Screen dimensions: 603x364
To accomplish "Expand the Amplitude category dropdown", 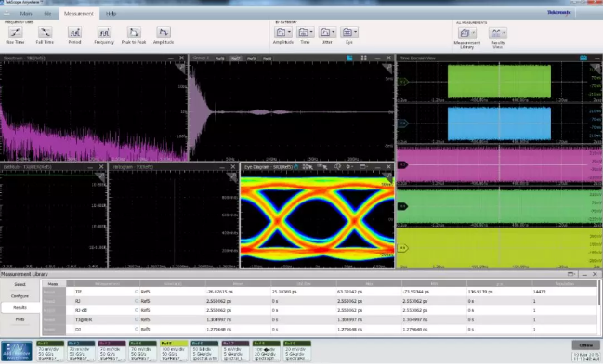I will click(290, 32).
